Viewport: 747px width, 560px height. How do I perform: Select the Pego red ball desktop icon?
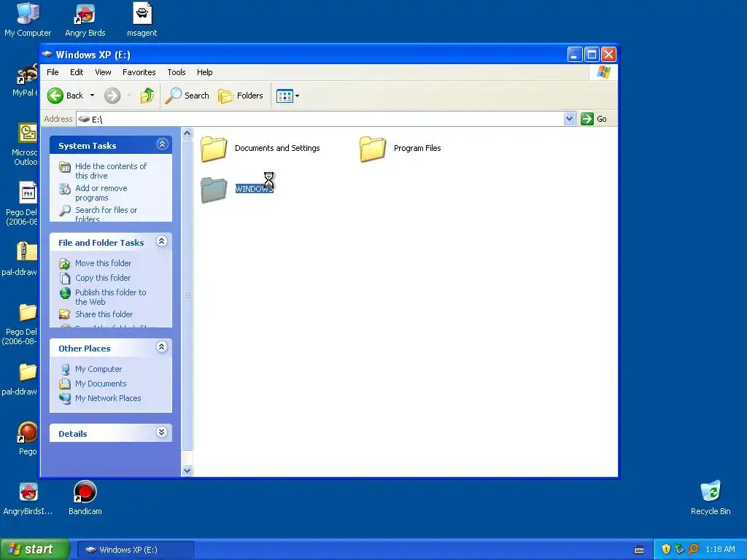[x=27, y=438]
